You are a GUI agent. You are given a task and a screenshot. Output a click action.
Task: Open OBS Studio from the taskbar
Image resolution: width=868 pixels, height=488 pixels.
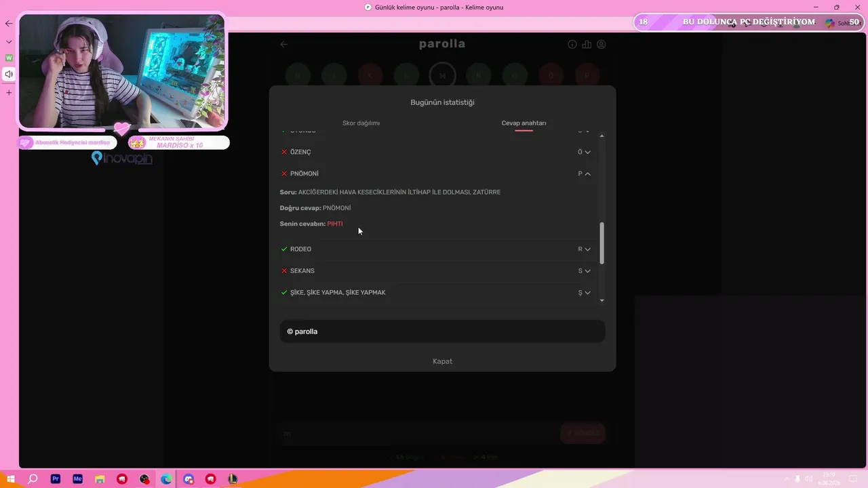tap(144, 479)
